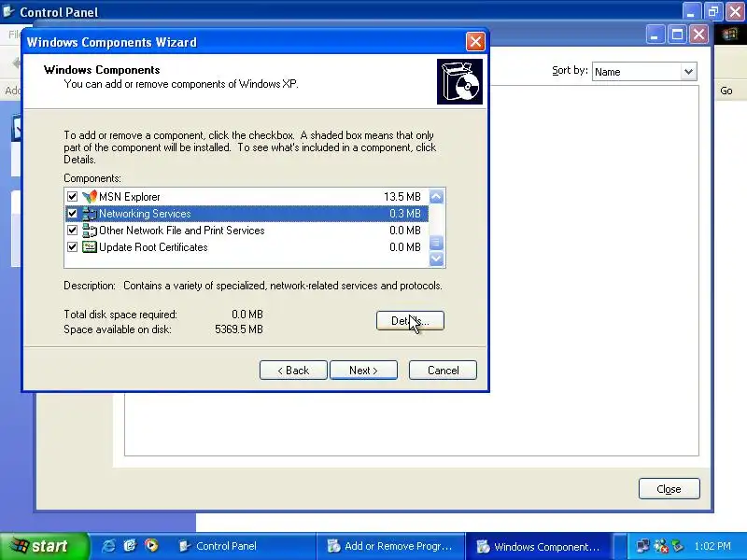The image size is (747, 560).
Task: Open the Start menu
Action: (44, 546)
